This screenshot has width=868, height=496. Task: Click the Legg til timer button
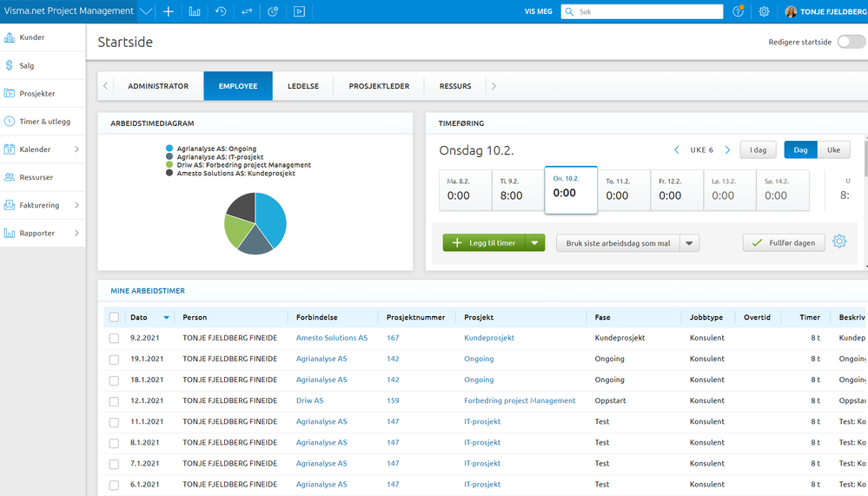[484, 242]
